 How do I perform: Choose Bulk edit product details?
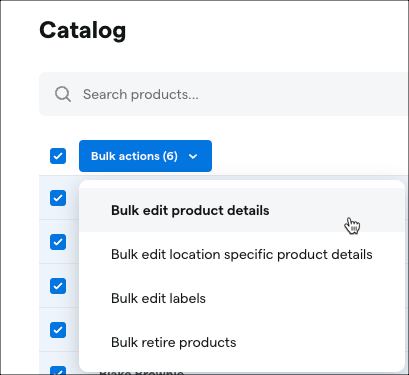coord(242,210)
